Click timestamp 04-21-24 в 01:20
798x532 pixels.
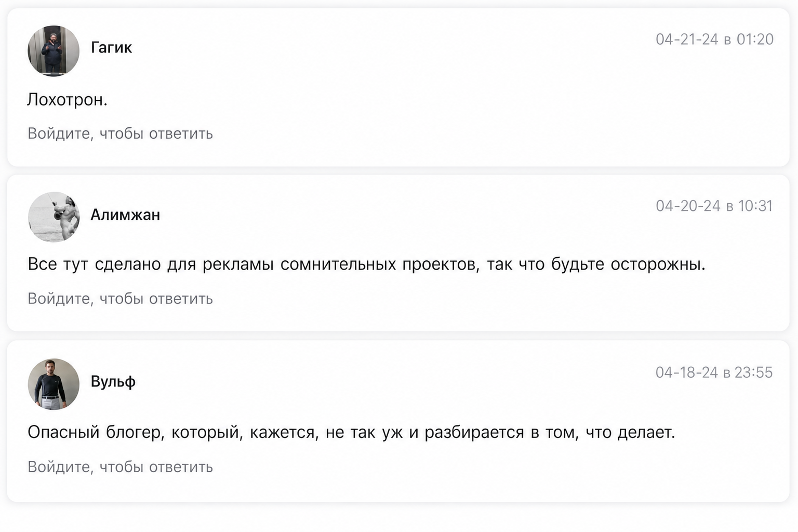tap(714, 39)
